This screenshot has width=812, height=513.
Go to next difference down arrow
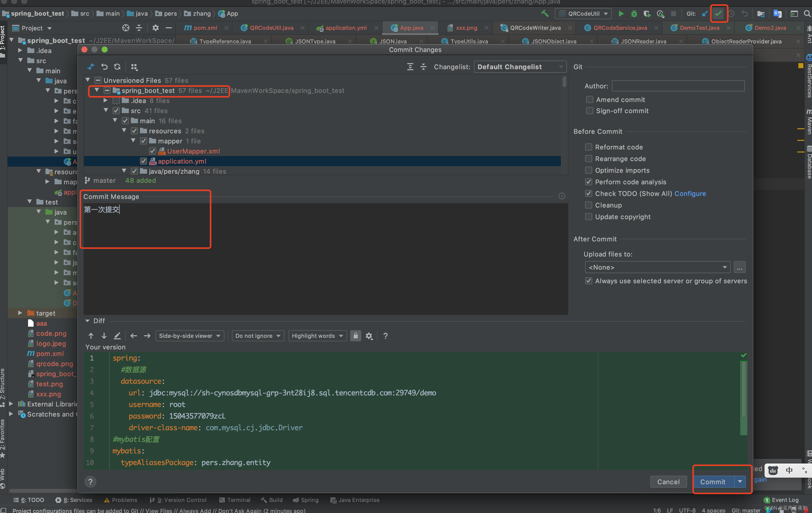pyautogui.click(x=104, y=336)
